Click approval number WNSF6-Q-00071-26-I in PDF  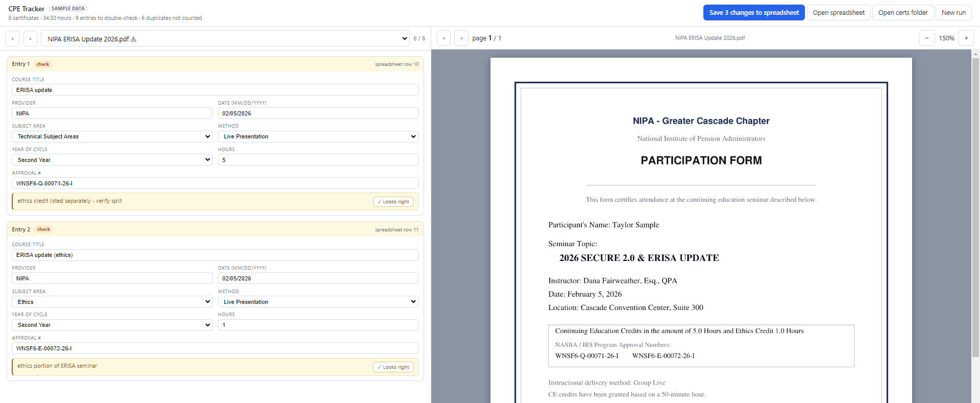[x=586, y=356]
